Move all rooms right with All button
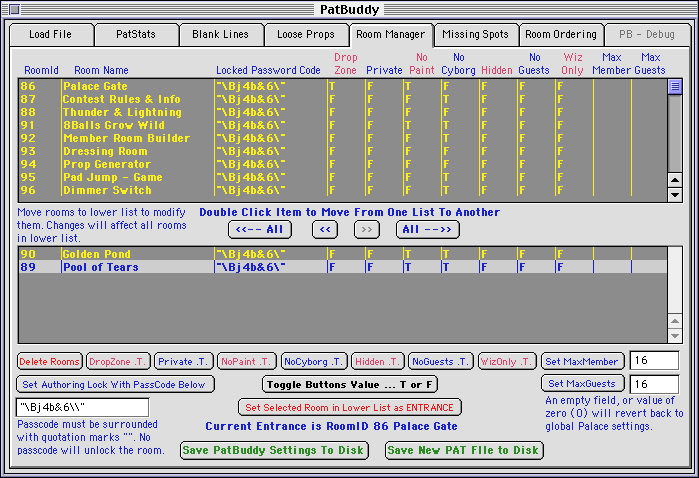 [x=429, y=229]
